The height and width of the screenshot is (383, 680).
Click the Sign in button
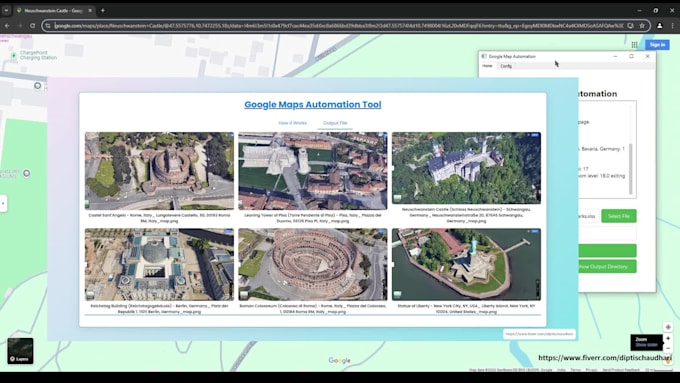tap(657, 45)
